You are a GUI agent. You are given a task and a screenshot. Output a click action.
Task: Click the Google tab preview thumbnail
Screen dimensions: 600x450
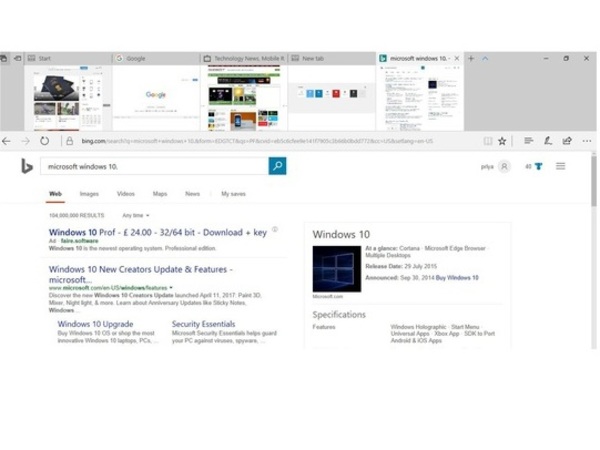(156, 97)
